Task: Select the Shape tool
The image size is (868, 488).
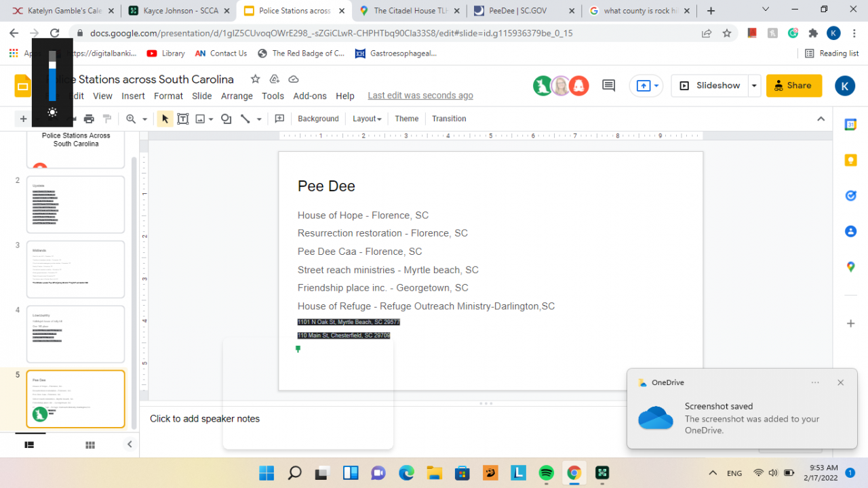Action: coord(226,119)
